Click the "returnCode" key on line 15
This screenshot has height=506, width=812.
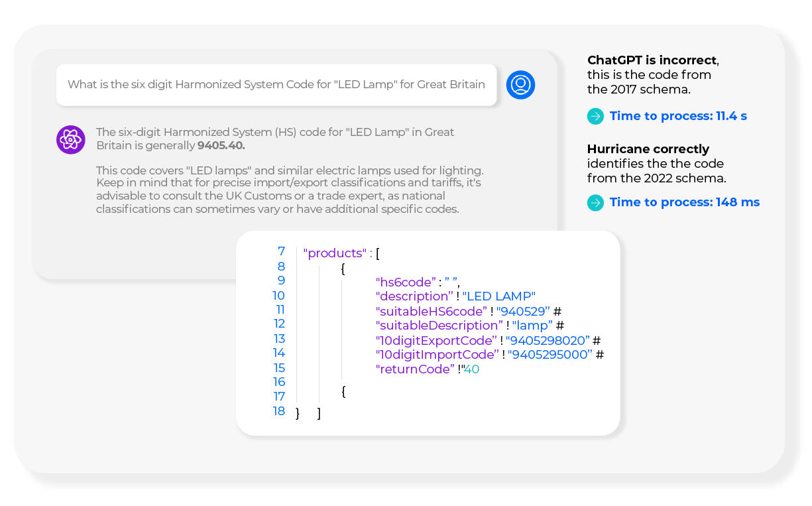coord(415,369)
